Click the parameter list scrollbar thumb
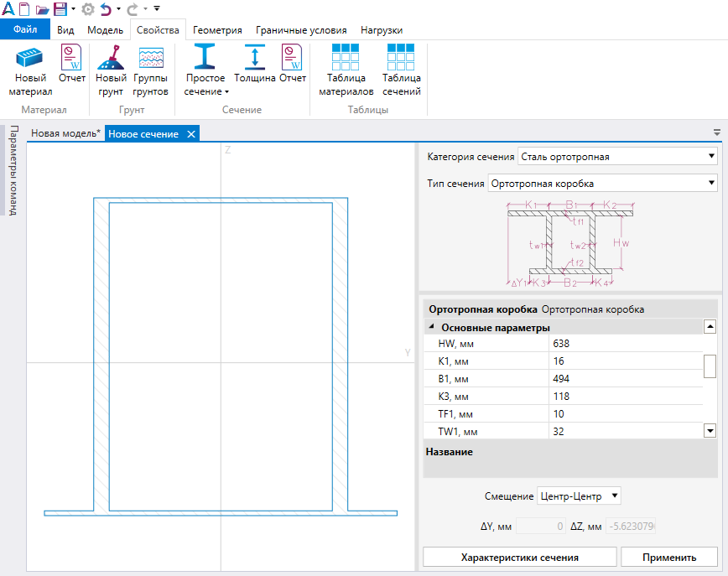The height and width of the screenshot is (576, 728). pos(710,366)
